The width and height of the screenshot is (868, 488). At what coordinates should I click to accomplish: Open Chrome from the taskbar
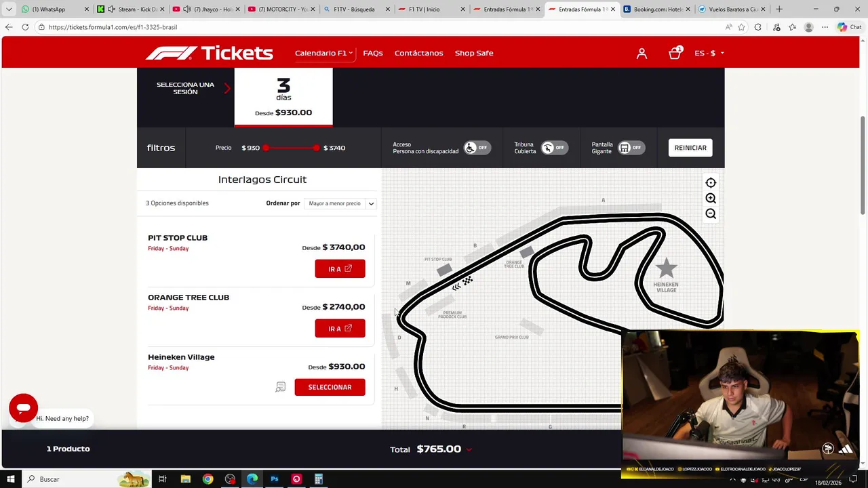(208, 479)
